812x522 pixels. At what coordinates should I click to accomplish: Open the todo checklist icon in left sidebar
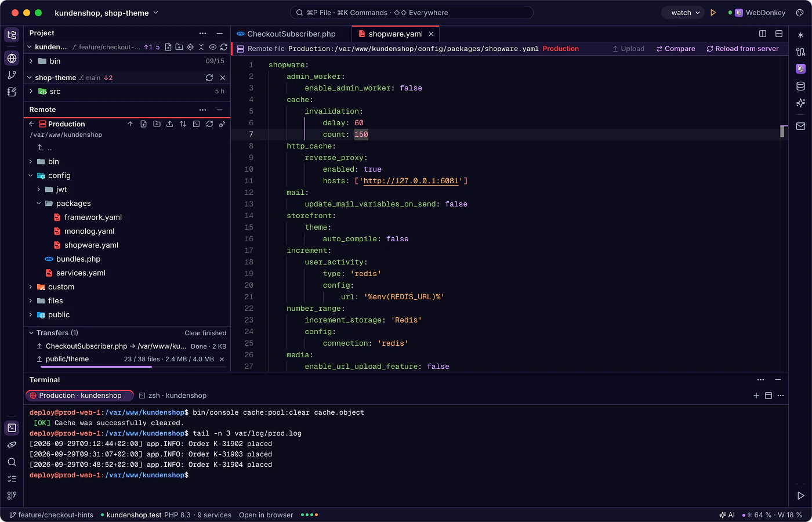point(12,479)
